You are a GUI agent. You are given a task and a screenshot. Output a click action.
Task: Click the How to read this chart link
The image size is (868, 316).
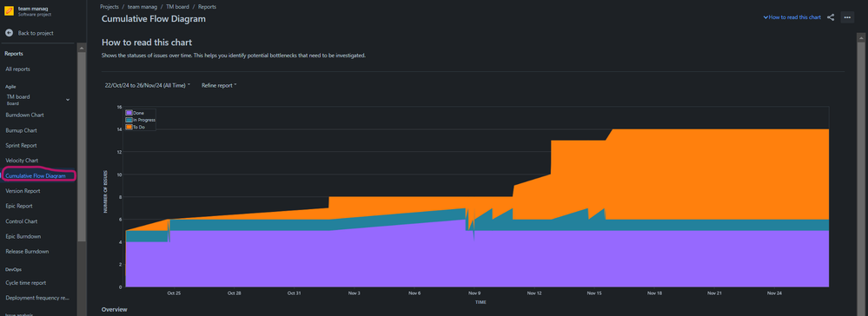click(x=792, y=17)
